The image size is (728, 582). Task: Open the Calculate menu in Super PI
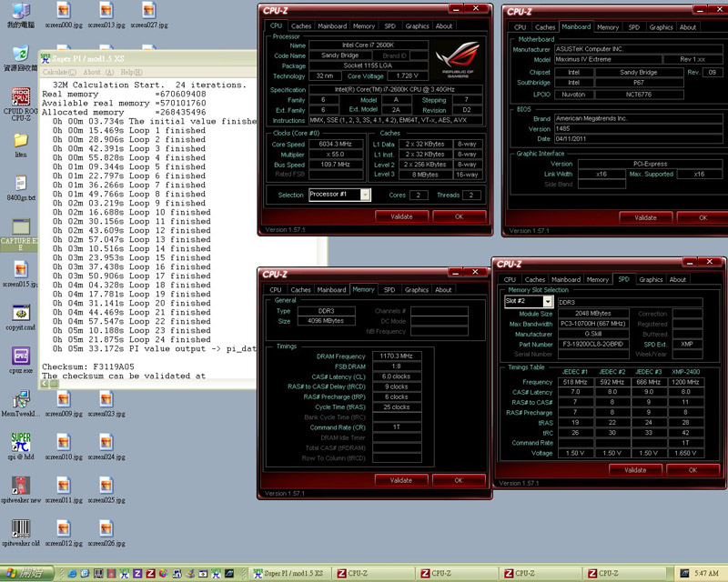59,72
